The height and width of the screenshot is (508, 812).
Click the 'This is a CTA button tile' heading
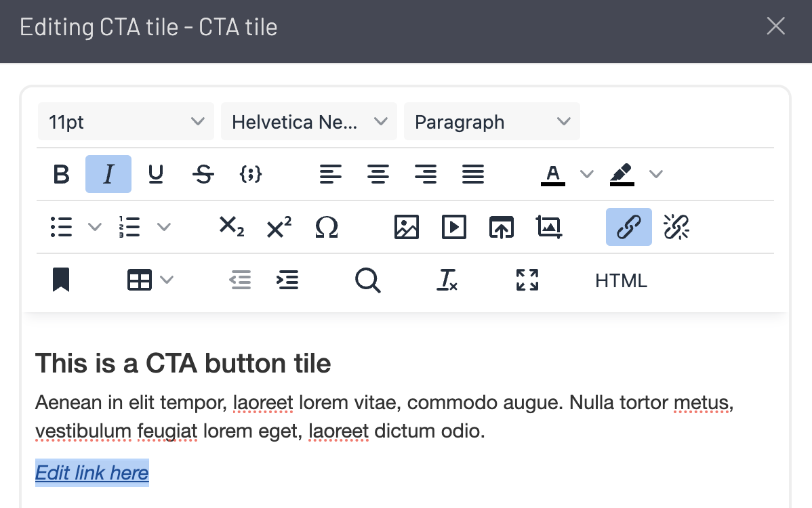[183, 364]
